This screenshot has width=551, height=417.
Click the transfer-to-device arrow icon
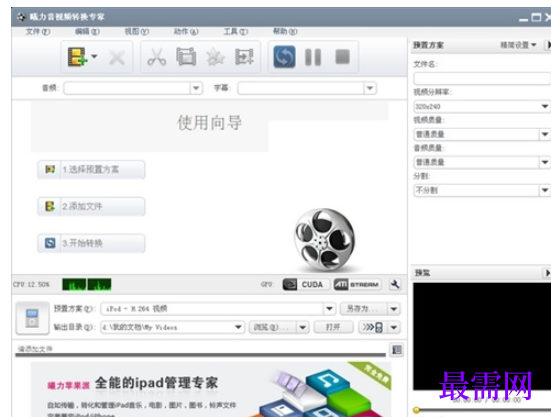(372, 327)
